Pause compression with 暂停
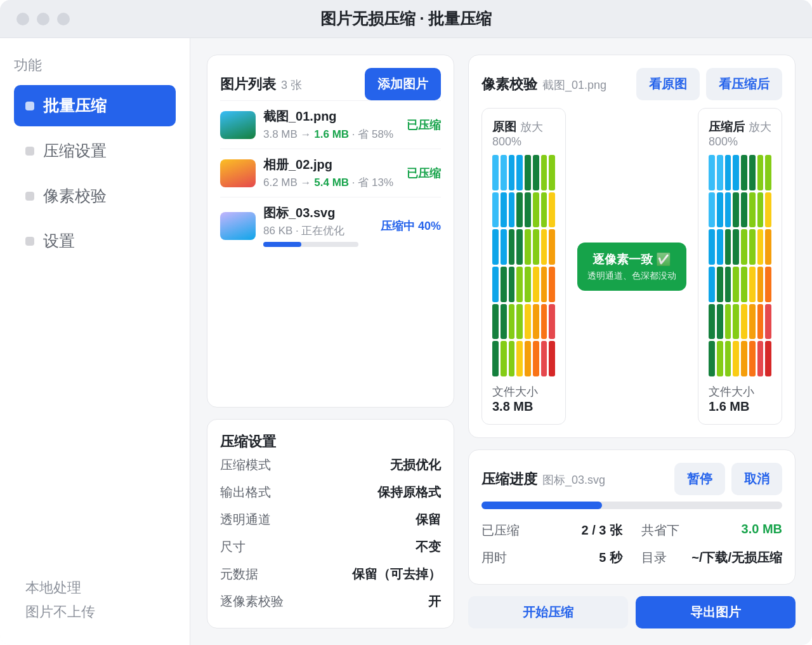812x645 pixels. point(700,479)
